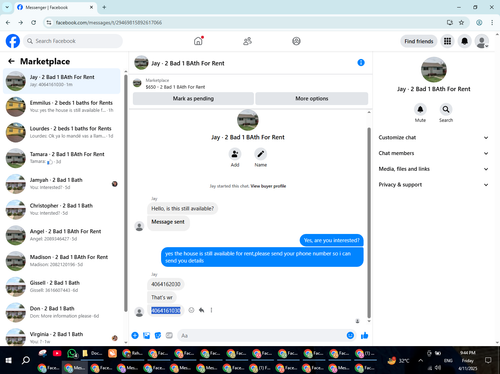Open browser tab search dropdown

(7, 7)
